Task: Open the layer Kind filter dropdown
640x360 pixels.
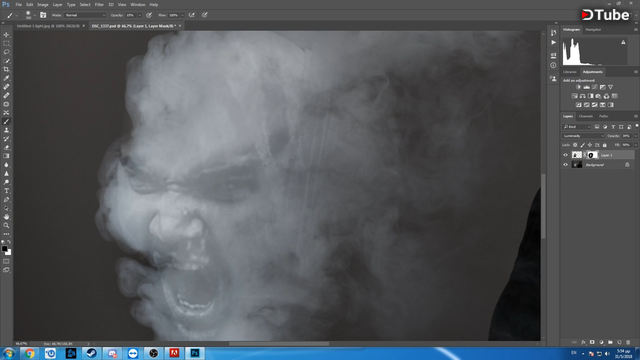Action: tap(577, 127)
